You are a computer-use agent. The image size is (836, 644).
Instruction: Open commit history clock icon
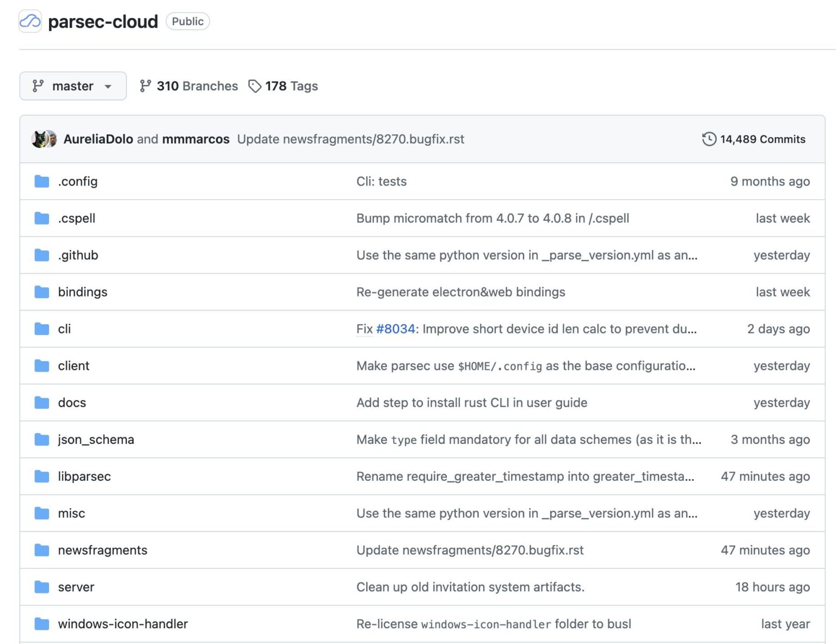(709, 139)
